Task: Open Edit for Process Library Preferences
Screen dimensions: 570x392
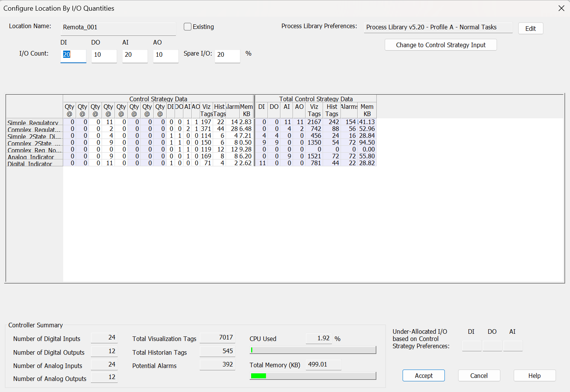Action: [530, 29]
